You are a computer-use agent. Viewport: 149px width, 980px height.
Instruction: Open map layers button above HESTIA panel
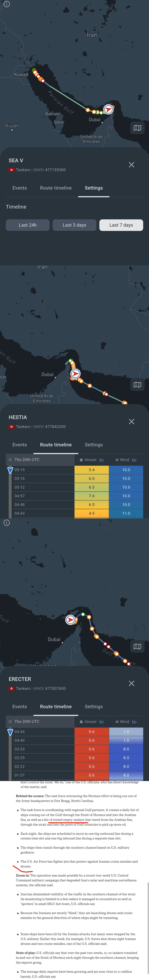[137, 385]
